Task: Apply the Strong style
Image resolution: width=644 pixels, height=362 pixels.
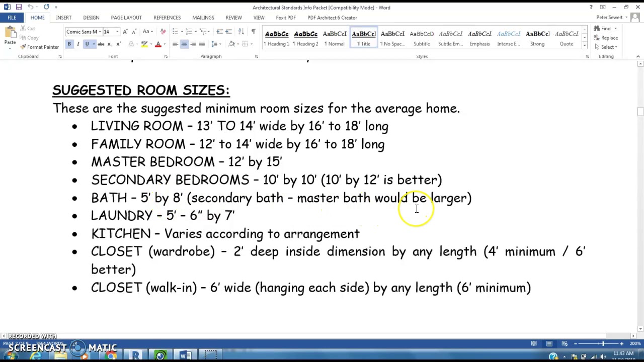Action: tap(537, 38)
